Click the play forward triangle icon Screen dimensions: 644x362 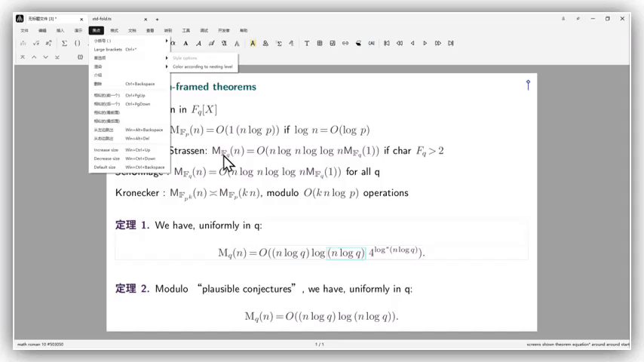tap(425, 43)
